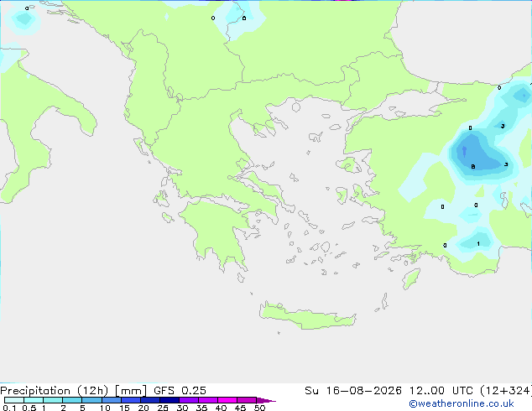This screenshot has height=411, width=532.
Task: Click the legend value label '50'
Action: (259, 408)
